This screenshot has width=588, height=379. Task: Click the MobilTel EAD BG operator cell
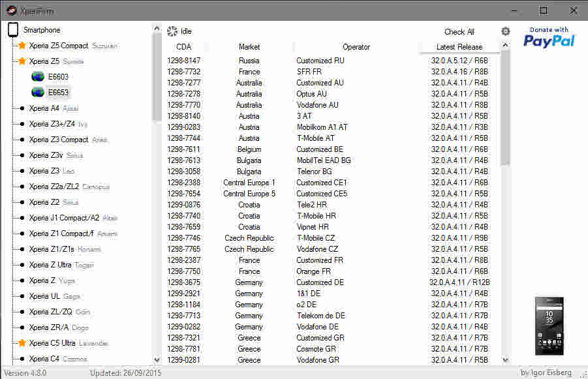coord(324,160)
